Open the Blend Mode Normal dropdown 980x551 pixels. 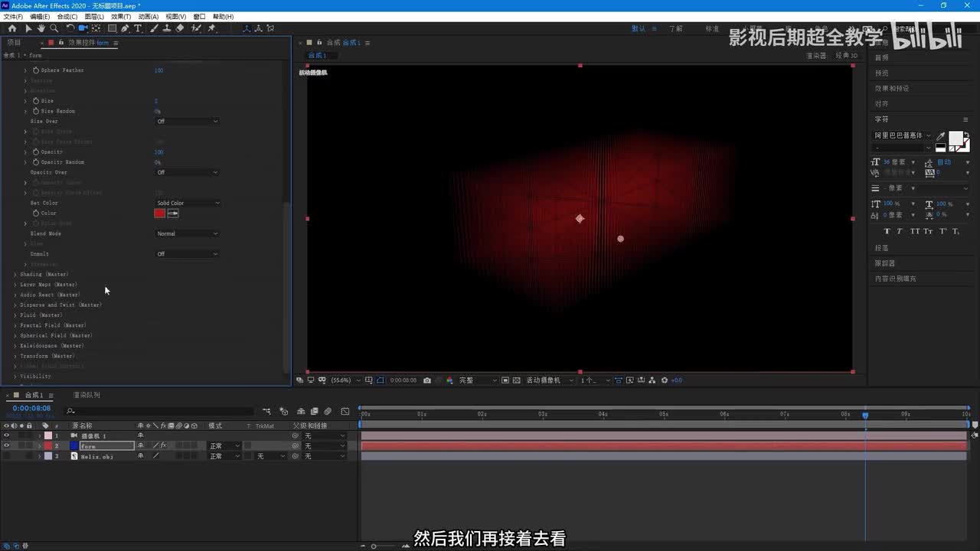pyautogui.click(x=188, y=233)
